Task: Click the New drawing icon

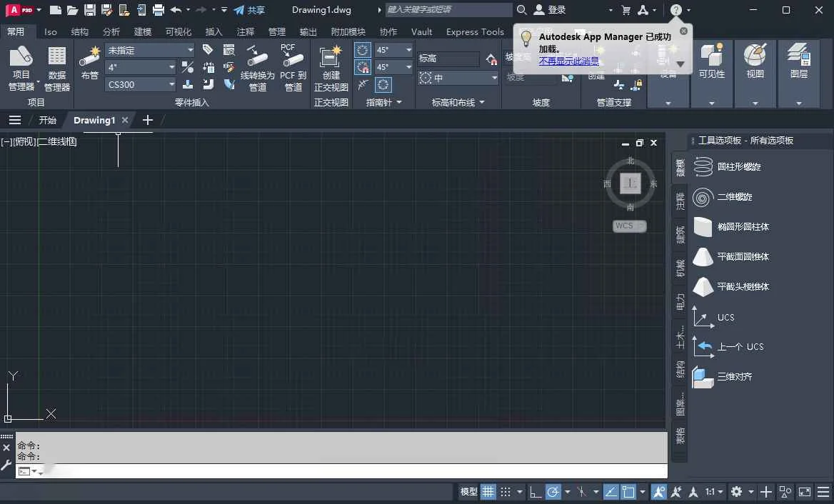Action: tap(55, 9)
